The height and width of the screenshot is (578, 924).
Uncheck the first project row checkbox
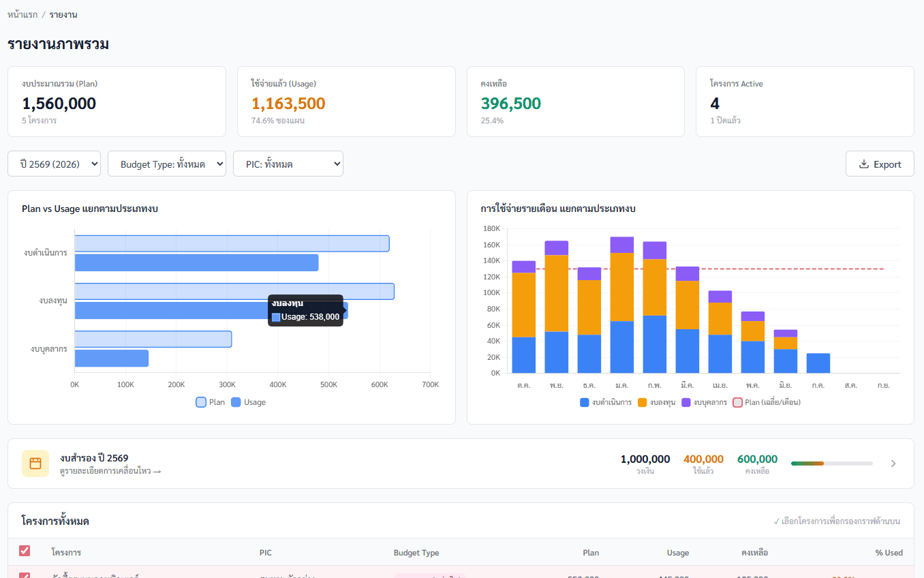[25, 575]
